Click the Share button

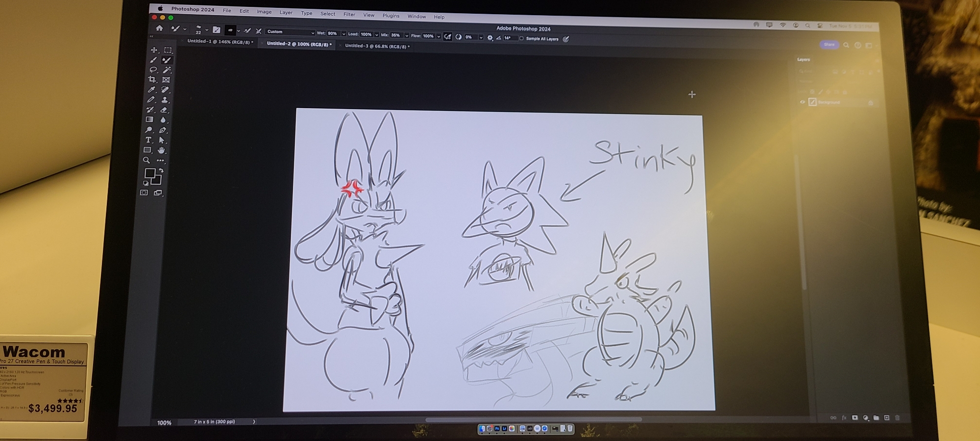(x=829, y=45)
